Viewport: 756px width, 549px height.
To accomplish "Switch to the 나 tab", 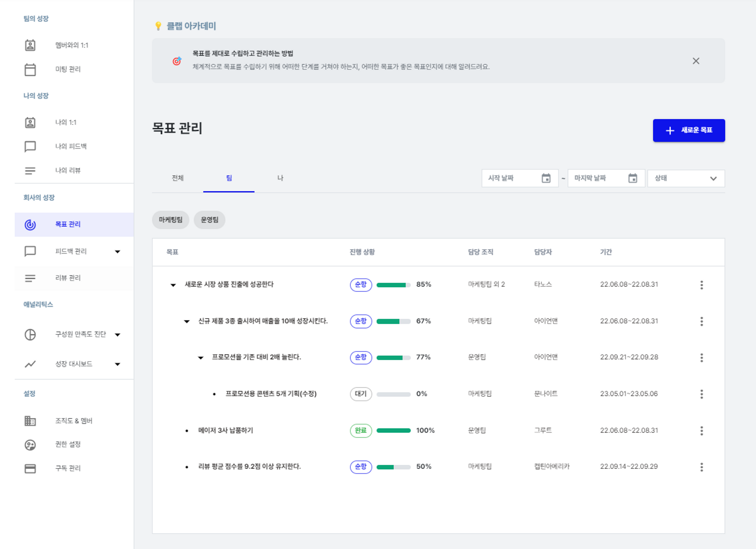I will (x=280, y=178).
